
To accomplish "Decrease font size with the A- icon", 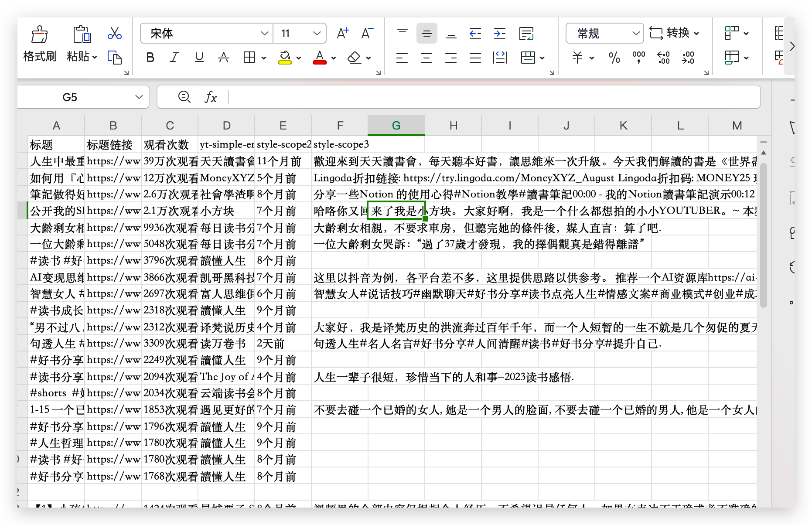I will pyautogui.click(x=367, y=33).
